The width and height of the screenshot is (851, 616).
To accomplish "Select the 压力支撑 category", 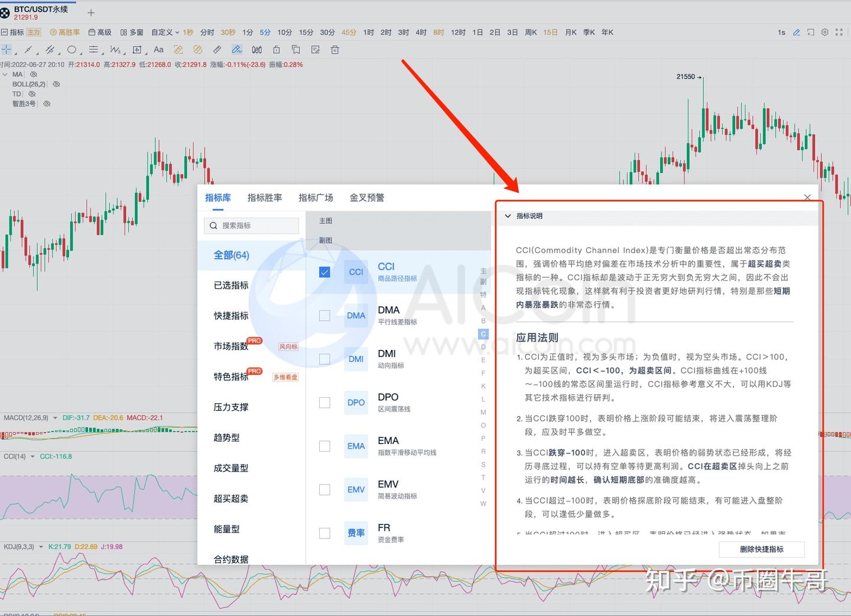I will (231, 407).
